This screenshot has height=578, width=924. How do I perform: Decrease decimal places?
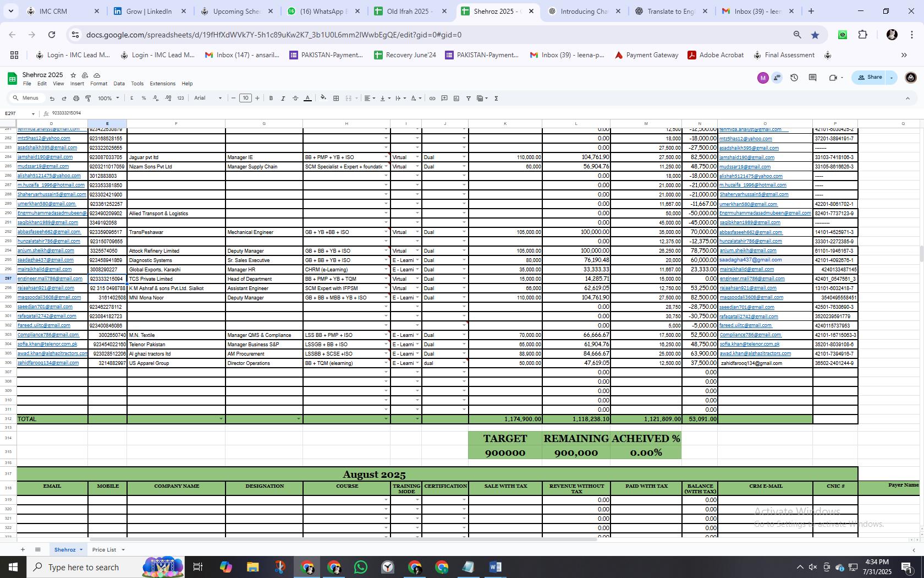(x=156, y=99)
